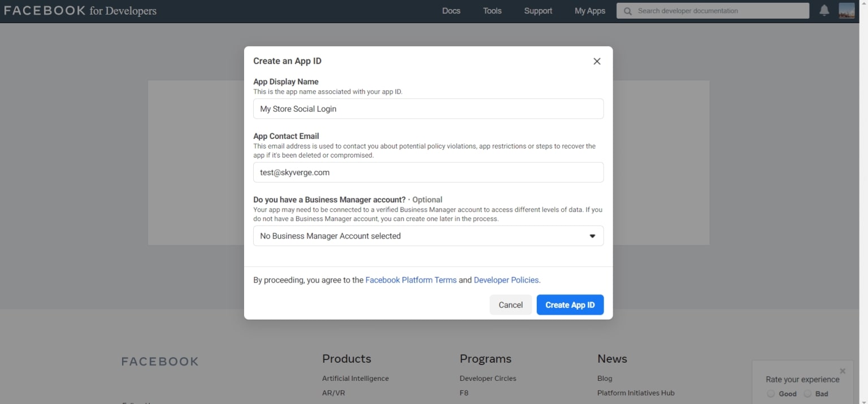Open the My Apps menu

(590, 11)
